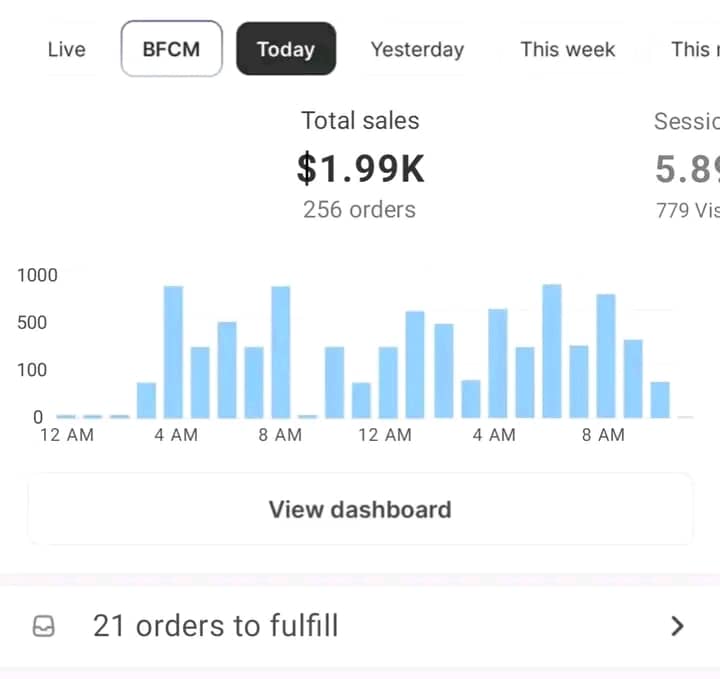Open the This week tab

pyautogui.click(x=568, y=49)
